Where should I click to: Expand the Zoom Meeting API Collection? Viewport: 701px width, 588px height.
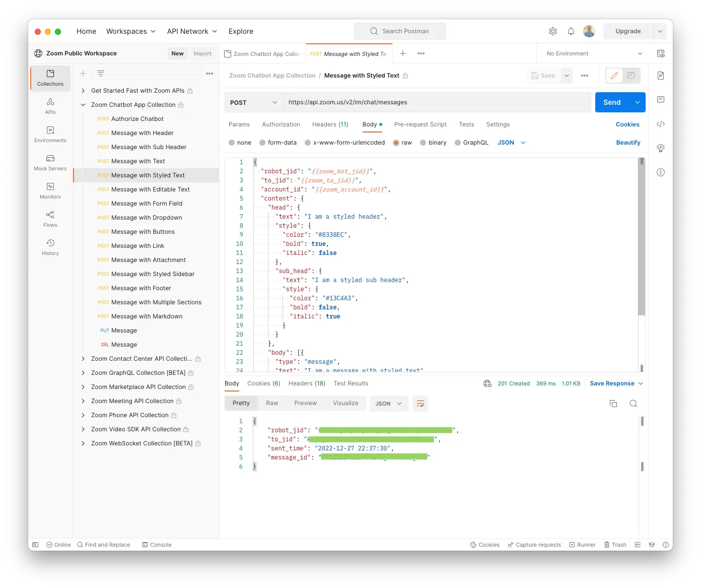point(83,401)
